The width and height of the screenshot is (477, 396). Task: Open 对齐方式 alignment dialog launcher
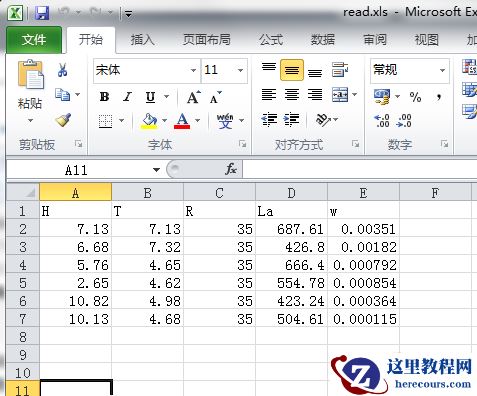(355, 144)
